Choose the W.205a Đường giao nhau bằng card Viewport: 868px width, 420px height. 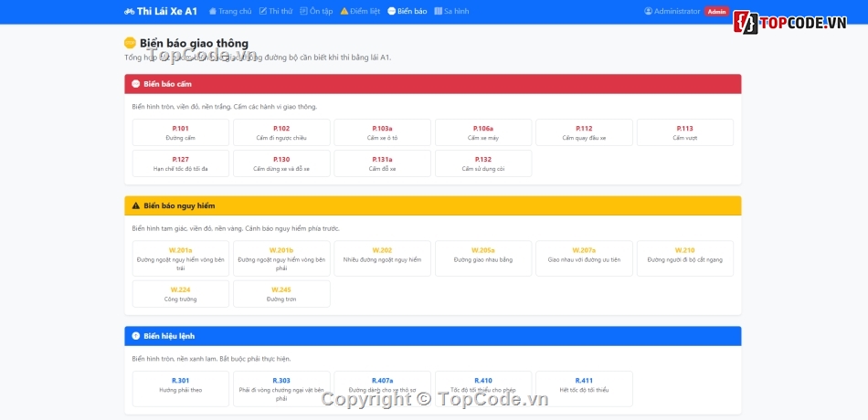[x=483, y=258]
